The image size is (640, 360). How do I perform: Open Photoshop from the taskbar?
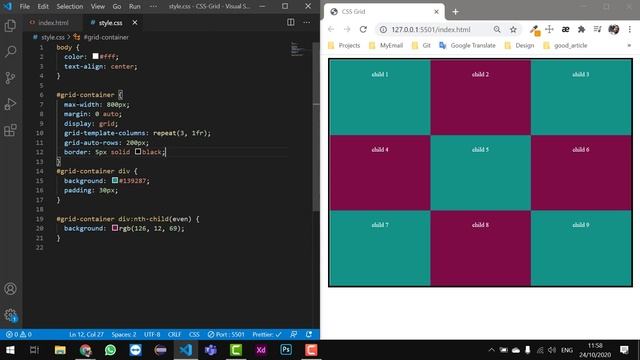(x=286, y=350)
